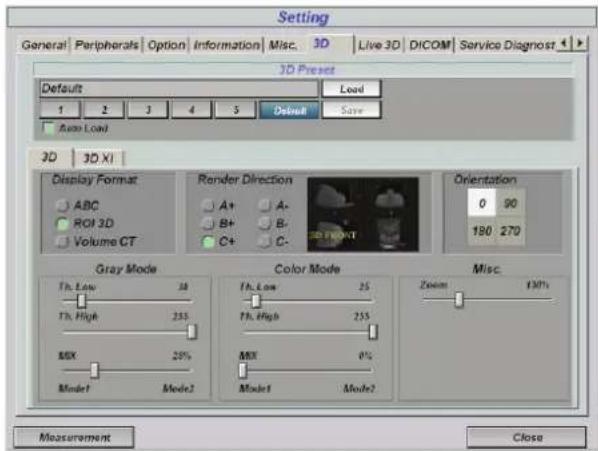
Task: Click Gray Mode Th. Low slider handle
Action: point(81,301)
